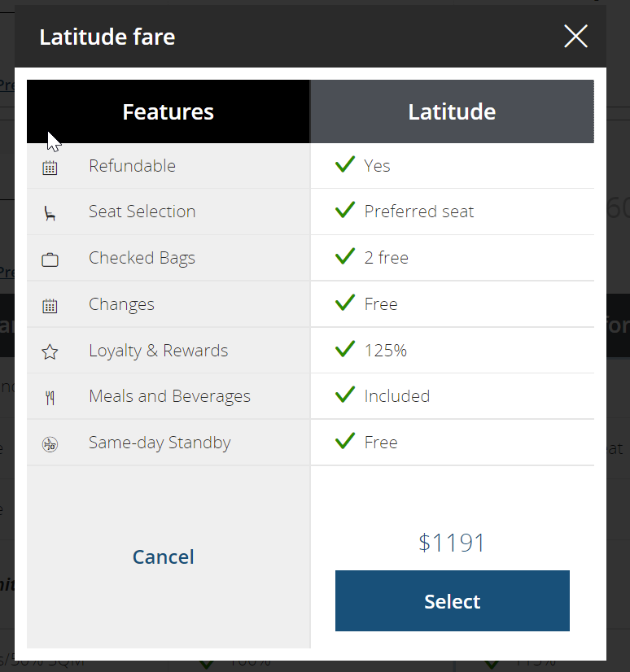Viewport: 630px width, 672px height.
Task: Close the Latitude fare dialog
Action: click(575, 36)
